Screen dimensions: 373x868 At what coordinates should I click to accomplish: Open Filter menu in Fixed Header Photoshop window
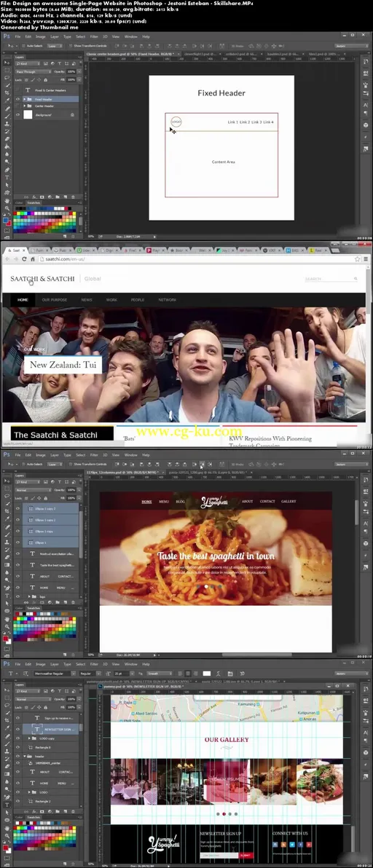coord(94,36)
